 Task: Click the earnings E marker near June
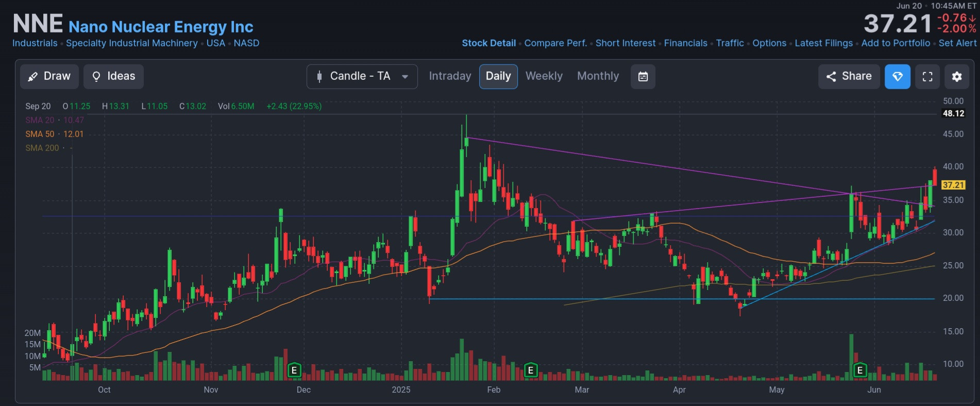(x=860, y=370)
